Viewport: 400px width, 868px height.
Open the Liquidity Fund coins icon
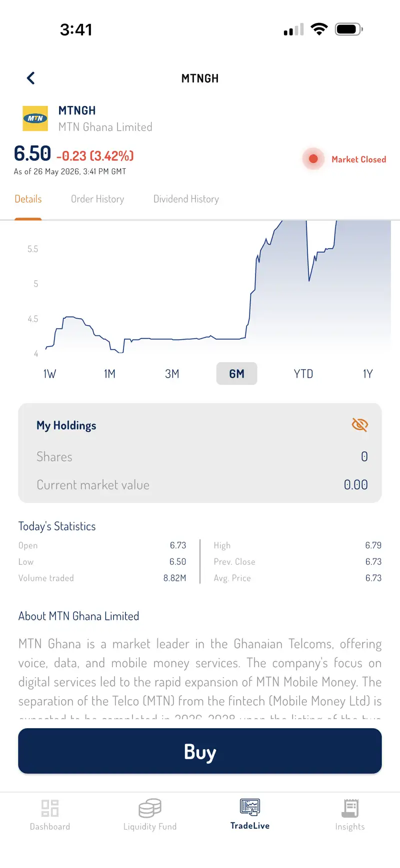tap(150, 808)
